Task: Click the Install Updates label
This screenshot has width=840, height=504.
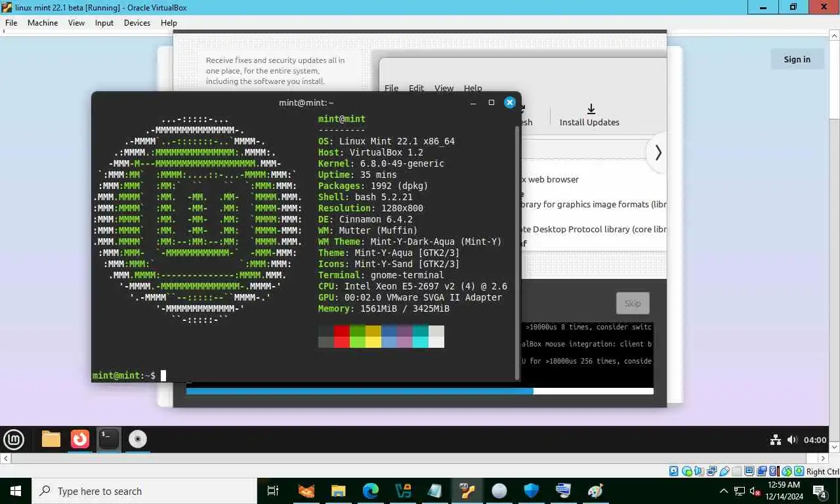Action: click(x=589, y=122)
